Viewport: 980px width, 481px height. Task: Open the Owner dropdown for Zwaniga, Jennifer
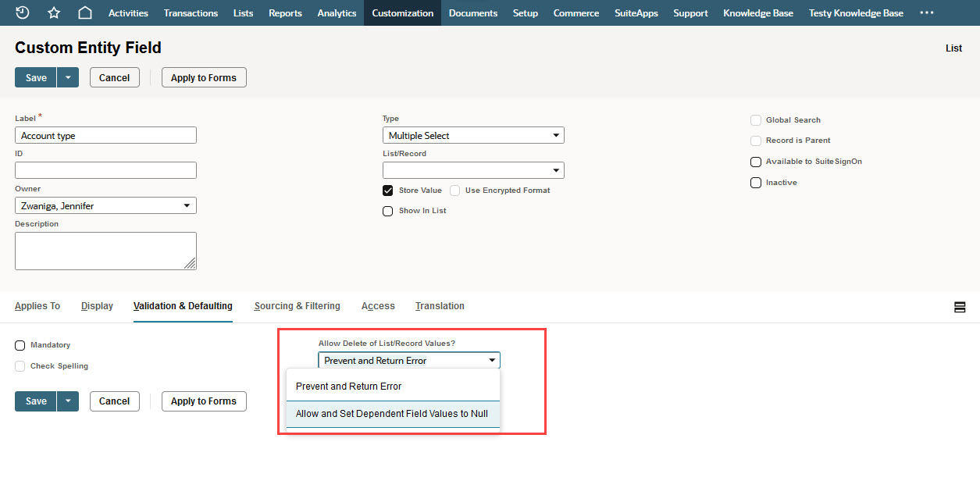(x=105, y=205)
